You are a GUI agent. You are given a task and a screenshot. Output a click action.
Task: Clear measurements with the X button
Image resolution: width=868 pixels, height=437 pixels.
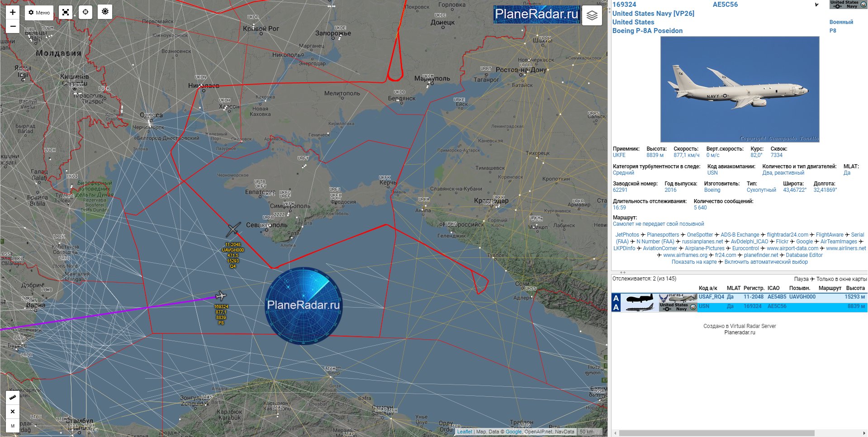click(x=13, y=412)
